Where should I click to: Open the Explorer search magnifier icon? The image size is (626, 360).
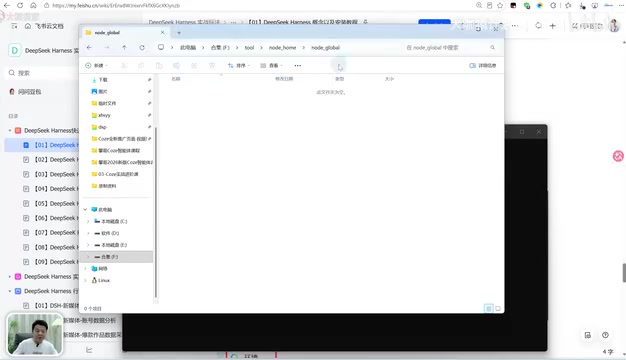pos(492,47)
